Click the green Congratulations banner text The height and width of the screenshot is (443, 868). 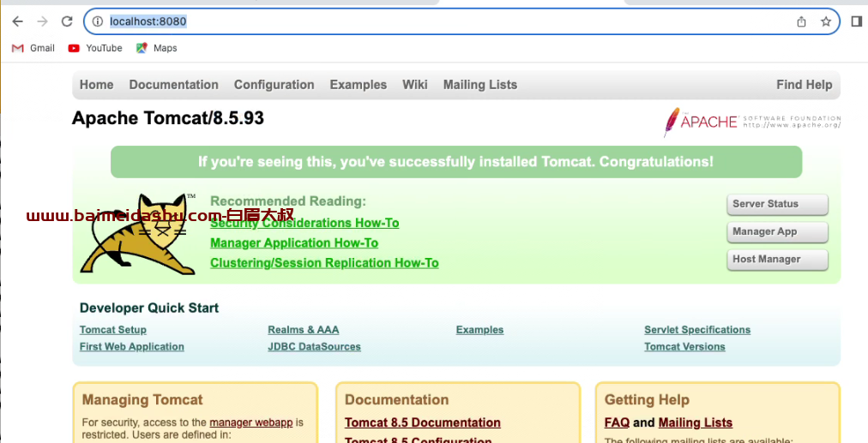point(455,162)
